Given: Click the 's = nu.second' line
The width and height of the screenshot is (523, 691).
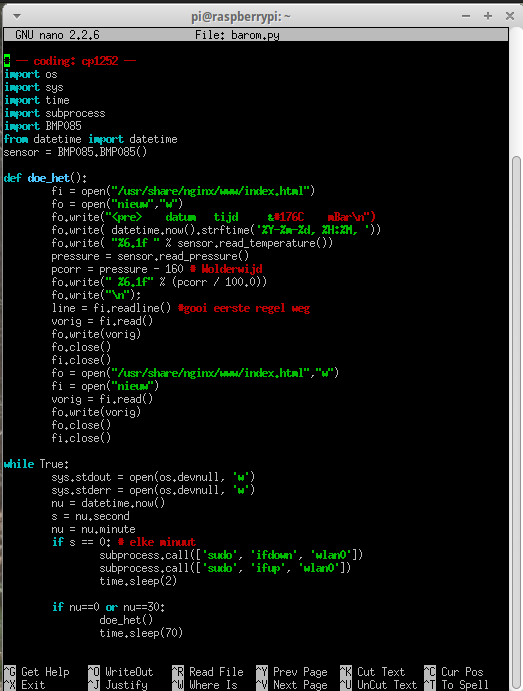Looking at the screenshot, I should [x=90, y=516].
